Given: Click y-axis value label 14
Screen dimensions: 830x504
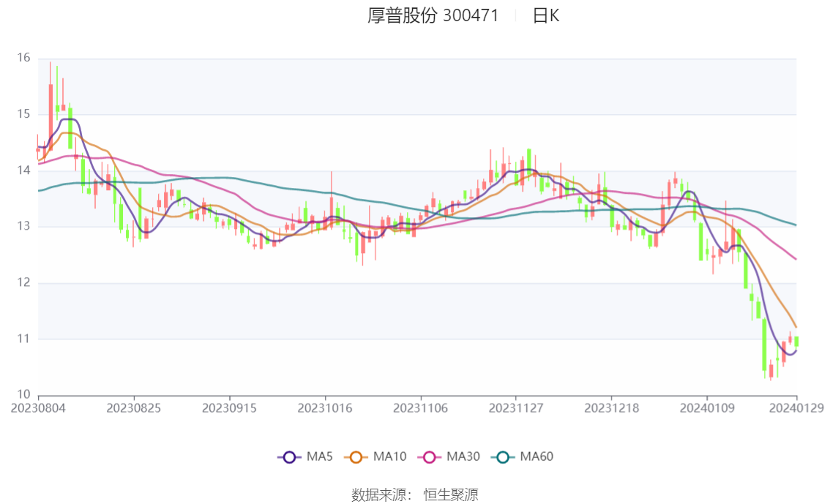Looking at the screenshot, I should 23,170.
